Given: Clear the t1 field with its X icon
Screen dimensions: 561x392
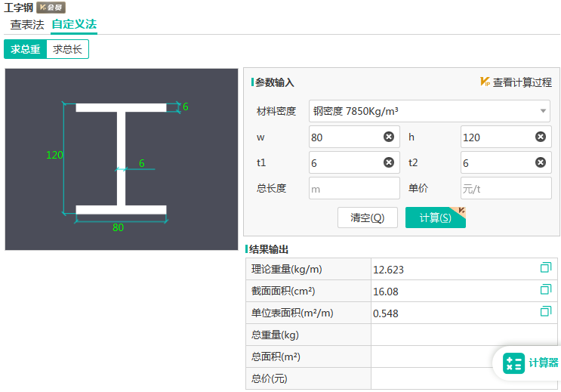Looking at the screenshot, I should [389, 162].
